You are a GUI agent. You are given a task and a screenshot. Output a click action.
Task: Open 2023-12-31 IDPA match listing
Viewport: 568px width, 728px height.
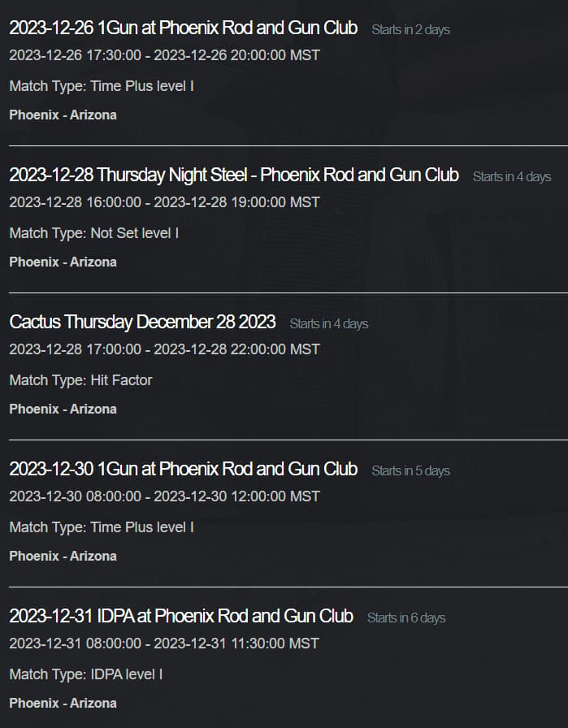pos(181,616)
